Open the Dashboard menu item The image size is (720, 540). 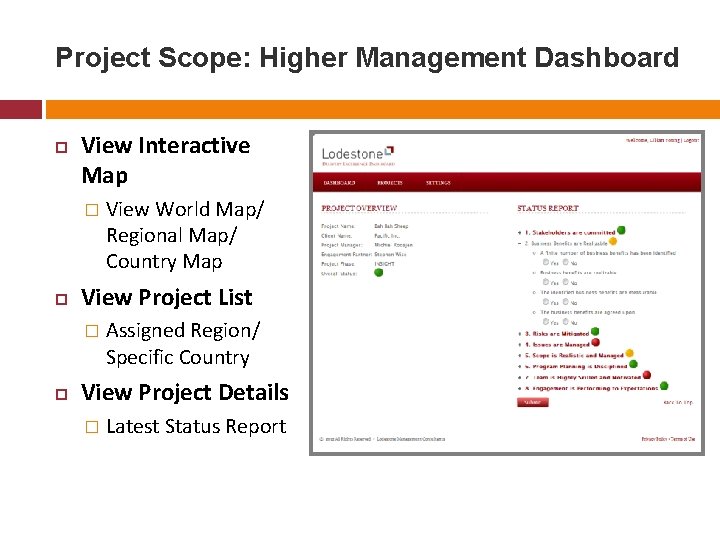[339, 183]
